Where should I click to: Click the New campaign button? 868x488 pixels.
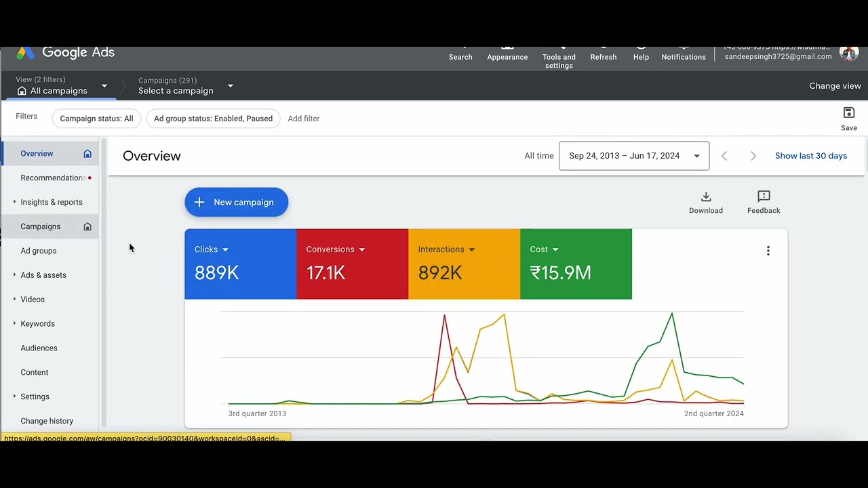236,202
